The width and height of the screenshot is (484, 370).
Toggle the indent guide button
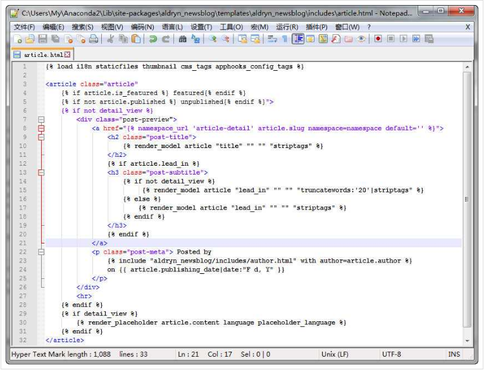tap(298, 39)
